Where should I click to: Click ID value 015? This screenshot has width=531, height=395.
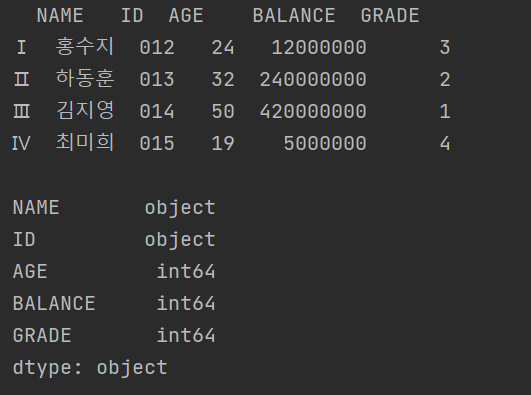(157, 143)
